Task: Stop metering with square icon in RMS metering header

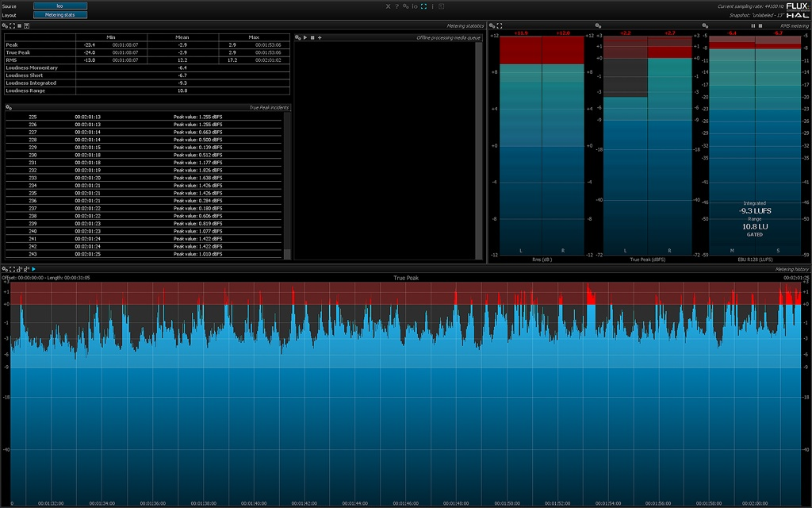Action: [760, 25]
